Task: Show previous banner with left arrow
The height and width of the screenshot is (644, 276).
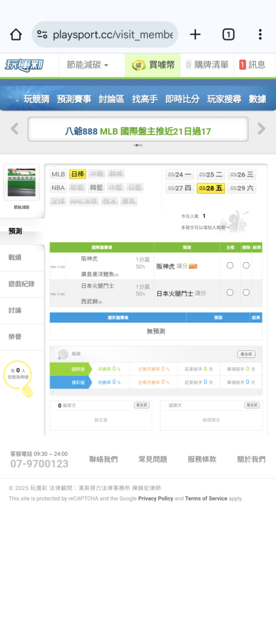Action: 14,129
